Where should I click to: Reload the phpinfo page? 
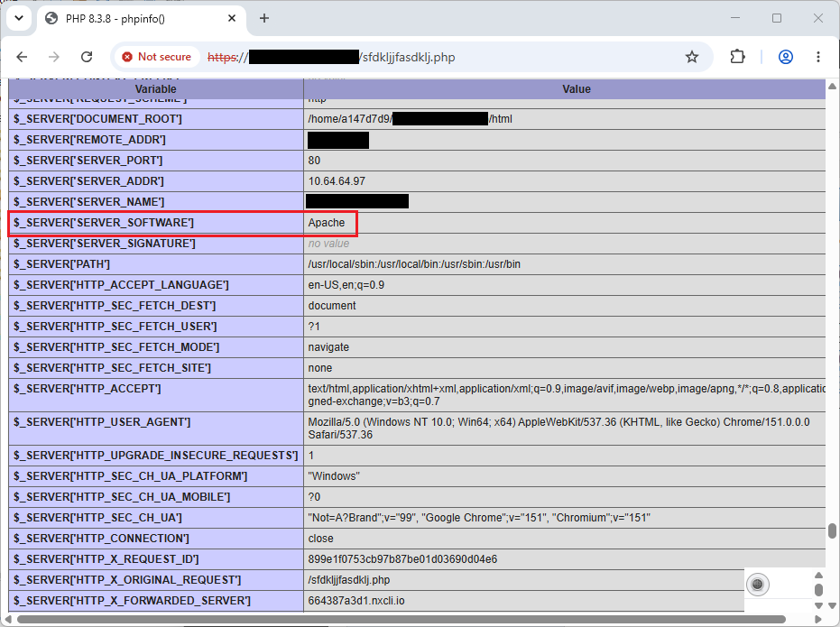87,57
